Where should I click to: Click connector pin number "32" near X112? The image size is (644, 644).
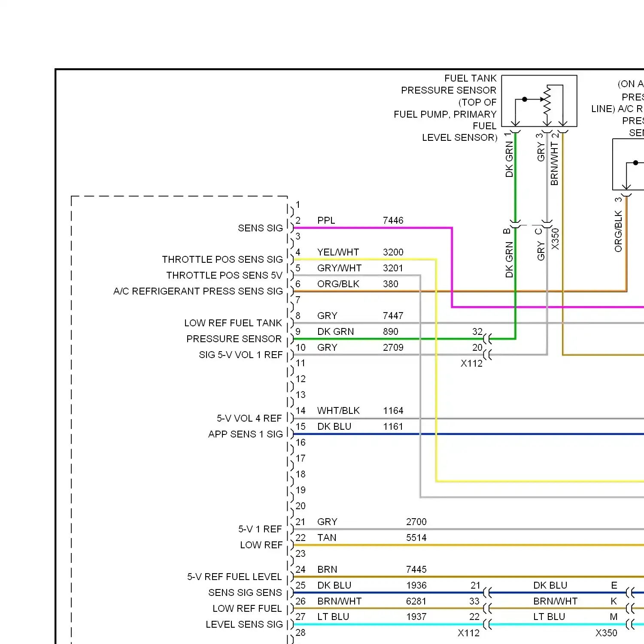[477, 331]
